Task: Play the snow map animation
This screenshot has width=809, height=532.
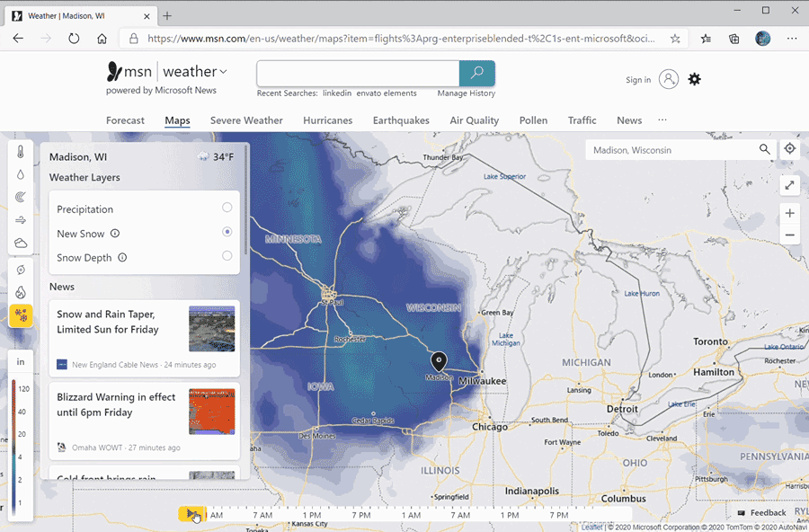Action: [x=192, y=514]
